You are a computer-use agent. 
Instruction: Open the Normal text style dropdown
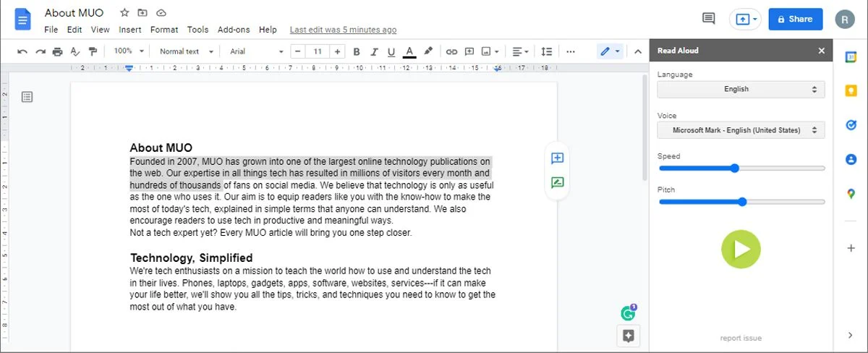coord(187,51)
